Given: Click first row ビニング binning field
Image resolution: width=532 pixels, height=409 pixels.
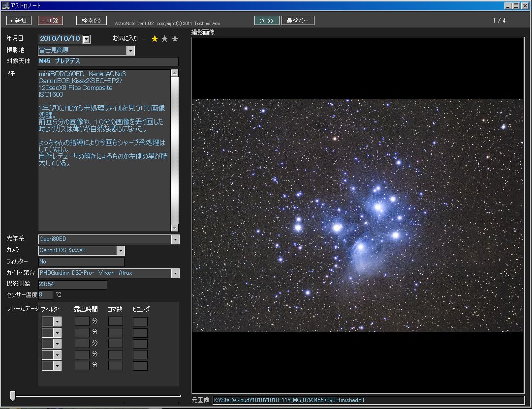Looking at the screenshot, I should pos(140,321).
